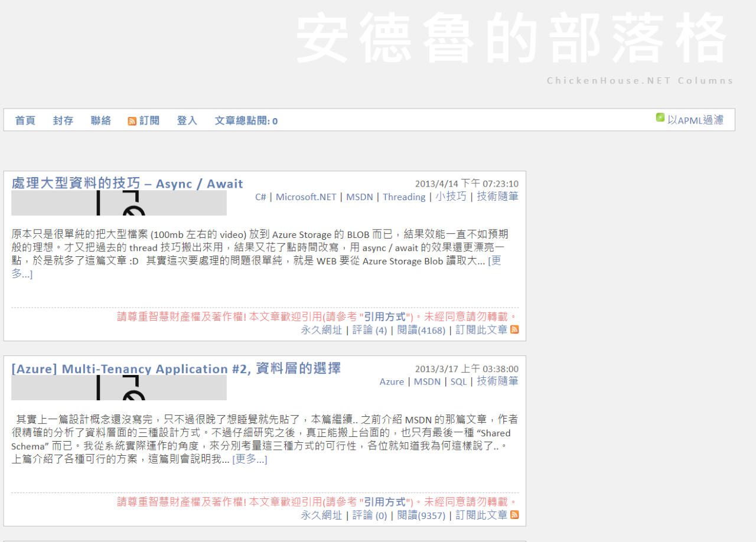Open the 聯絡 contact page
This screenshot has height=542, width=756.
point(101,120)
